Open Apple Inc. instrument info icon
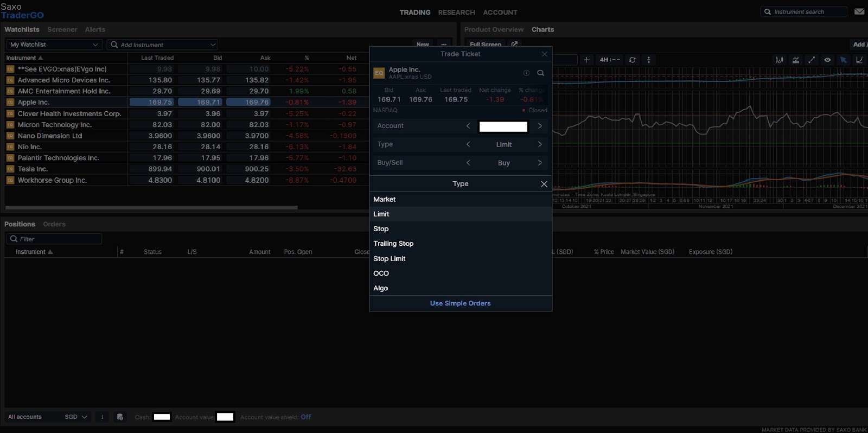Screen dimensions: 868x433 526,73
